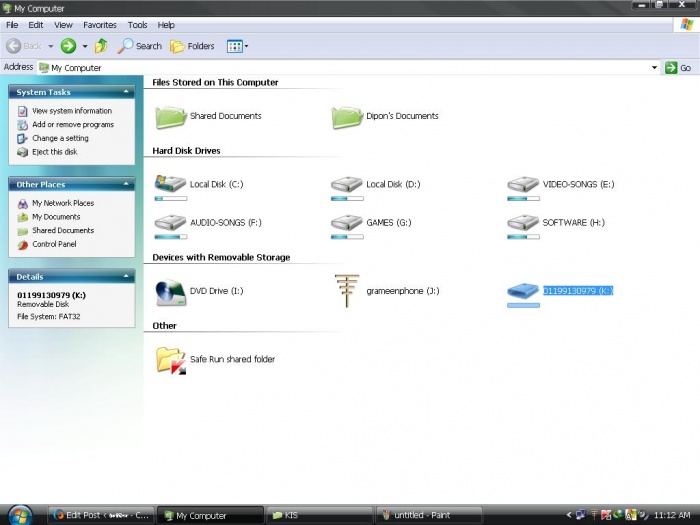Open the Tools menu
Image resolution: width=700 pixels, height=525 pixels.
tap(138, 25)
